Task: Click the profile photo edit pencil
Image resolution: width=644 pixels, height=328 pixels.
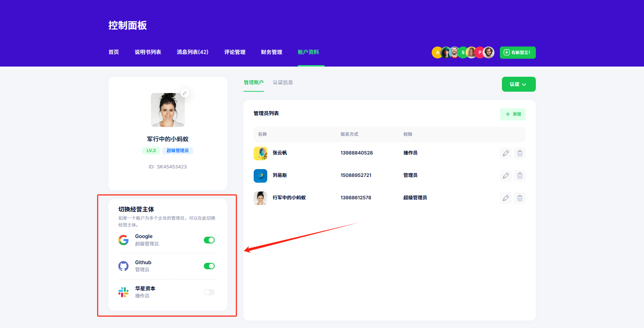Action: tap(185, 93)
